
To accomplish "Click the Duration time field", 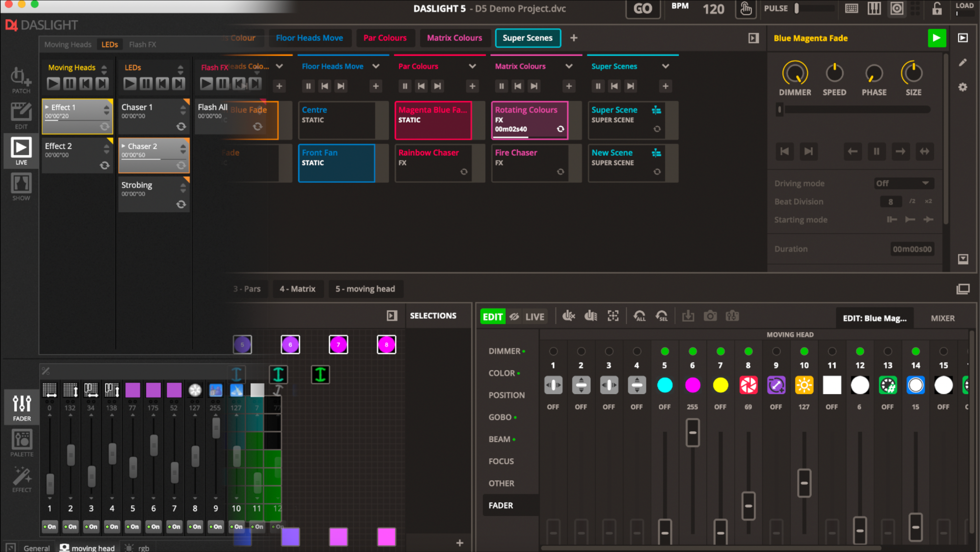I will click(x=912, y=249).
